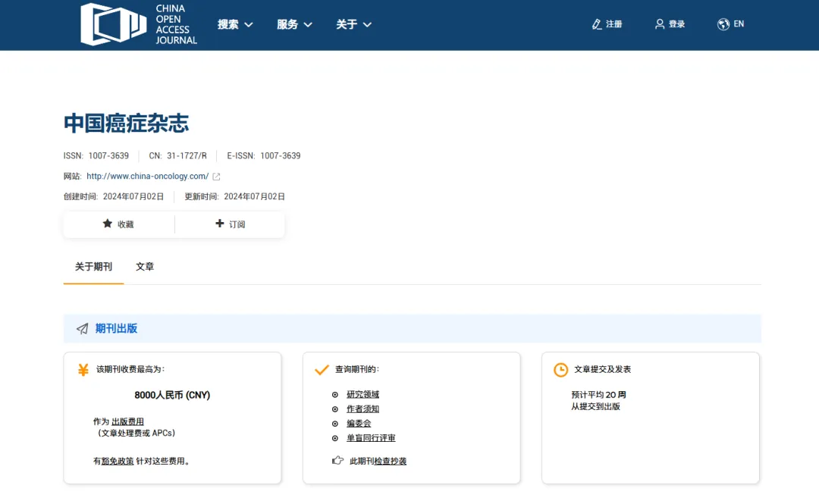Click the 订阅 subscribe button
Image resolution: width=819 pixels, height=504 pixels.
230,224
